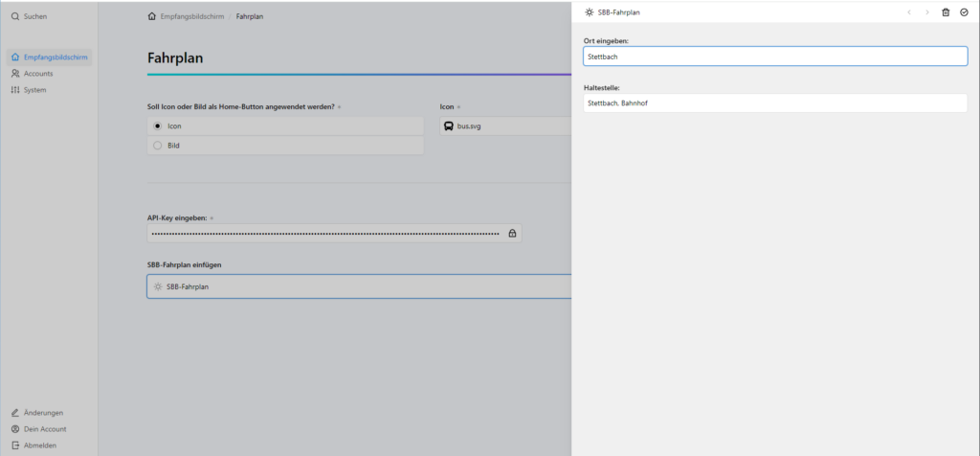This screenshot has width=980, height=456.
Task: Click the Fahrplan page heading
Action: point(175,58)
